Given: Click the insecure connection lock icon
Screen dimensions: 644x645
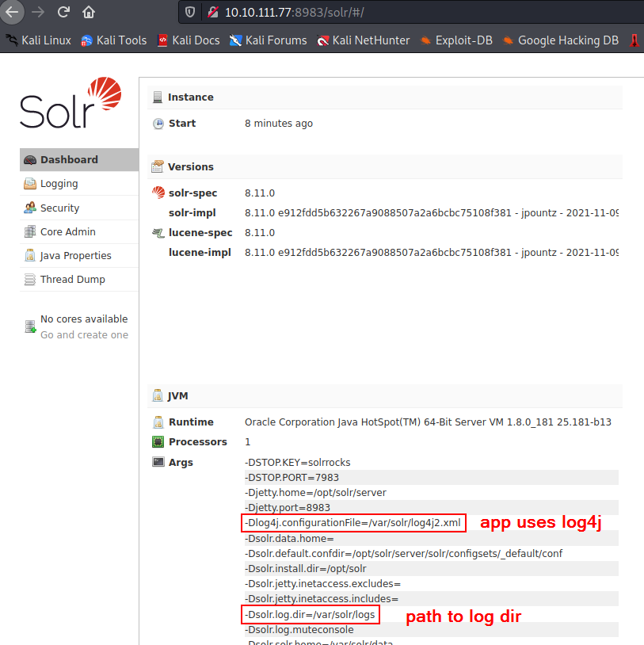Looking at the screenshot, I should [211, 12].
